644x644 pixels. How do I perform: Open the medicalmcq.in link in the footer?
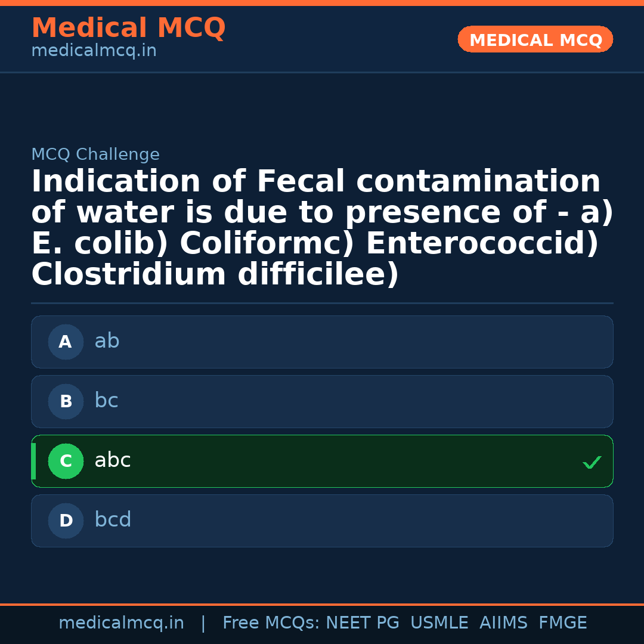coord(121,623)
